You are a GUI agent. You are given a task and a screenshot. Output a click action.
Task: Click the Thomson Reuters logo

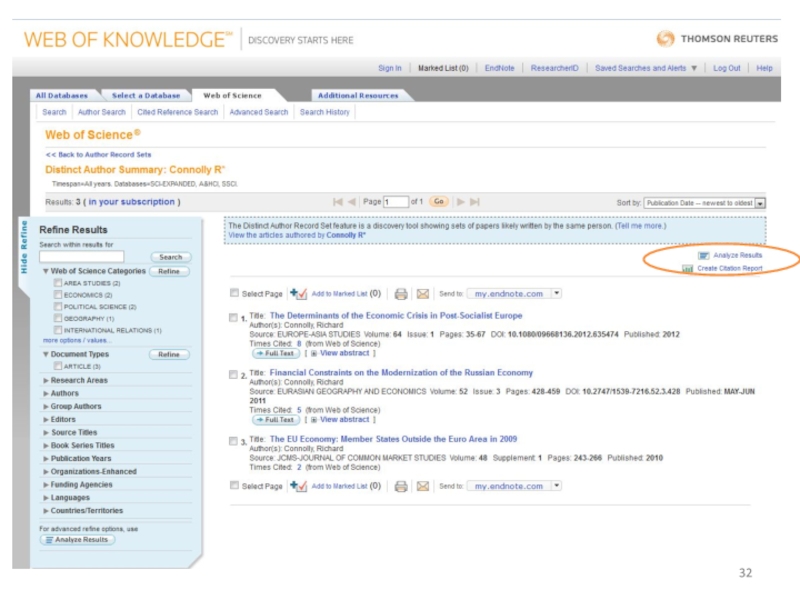(717, 39)
